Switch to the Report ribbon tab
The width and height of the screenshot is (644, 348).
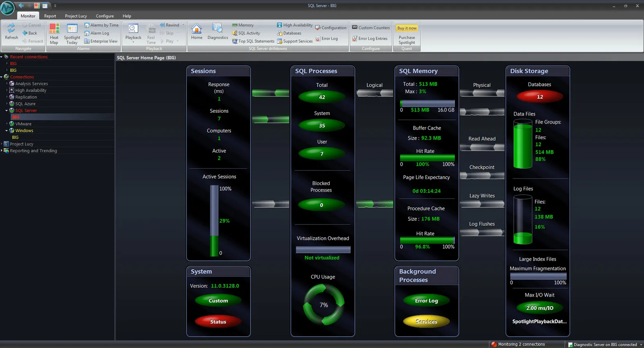pos(50,16)
